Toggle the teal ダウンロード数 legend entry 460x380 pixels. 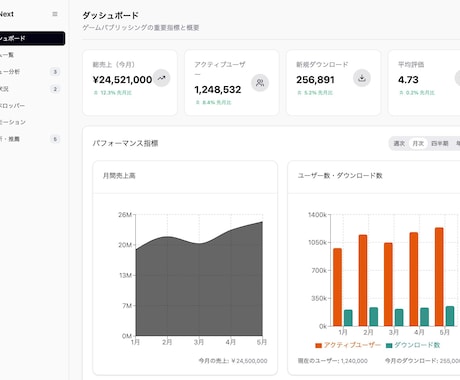pyautogui.click(x=413, y=345)
